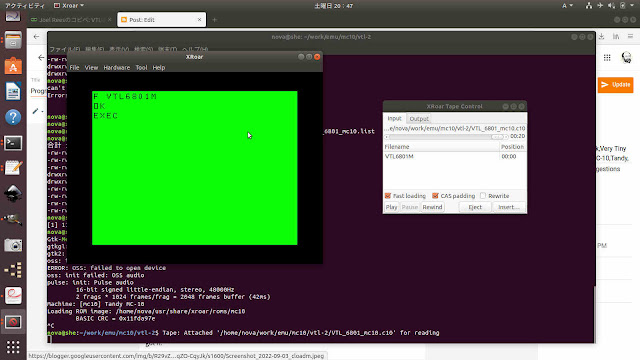
Task: Click the Pause button in Tape Control
Action: pyautogui.click(x=410, y=207)
